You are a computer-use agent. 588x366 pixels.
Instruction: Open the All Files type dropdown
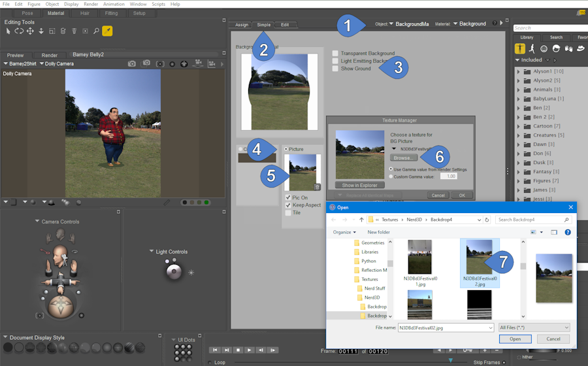click(x=534, y=327)
